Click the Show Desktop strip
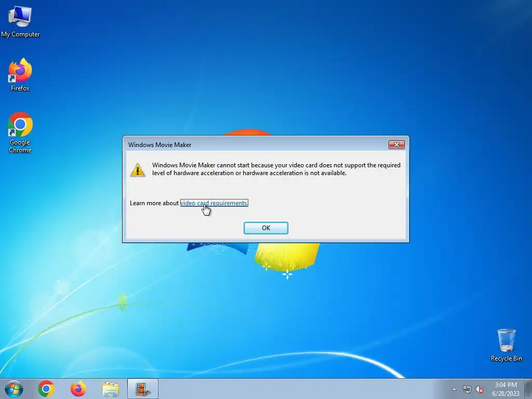 (528, 389)
